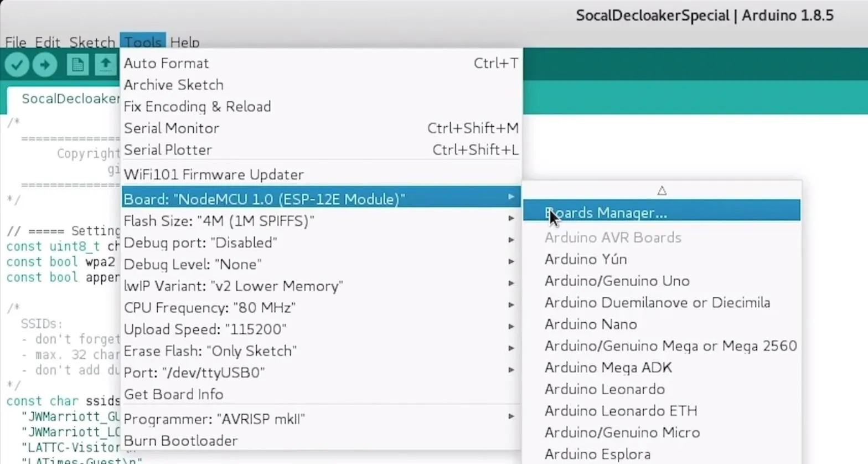868x464 pixels.
Task: Click the "const char ssids" code line
Action: tap(63, 401)
